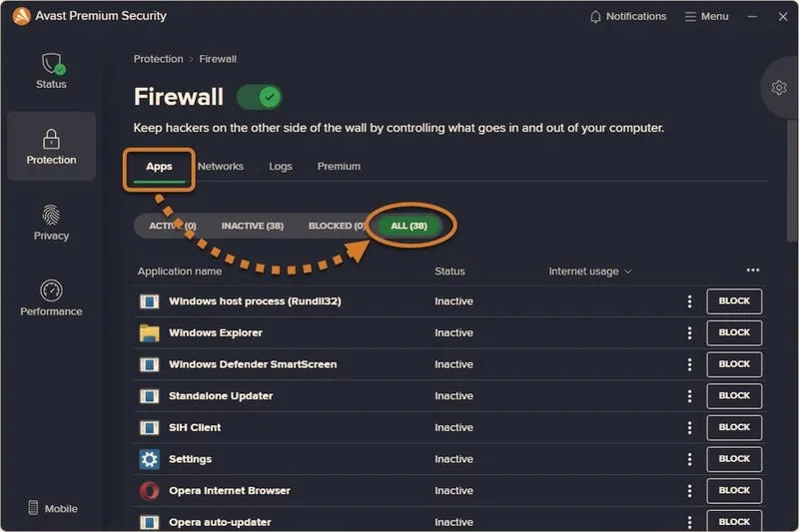Screen dimensions: 799x532
Task: Open table column options three-dot menu
Action: (x=753, y=269)
